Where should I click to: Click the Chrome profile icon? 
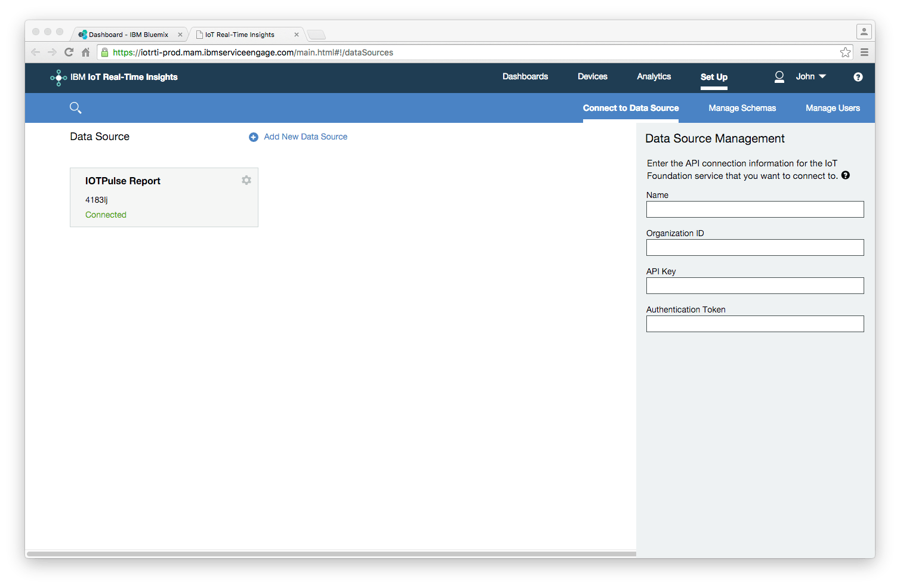[x=864, y=32]
